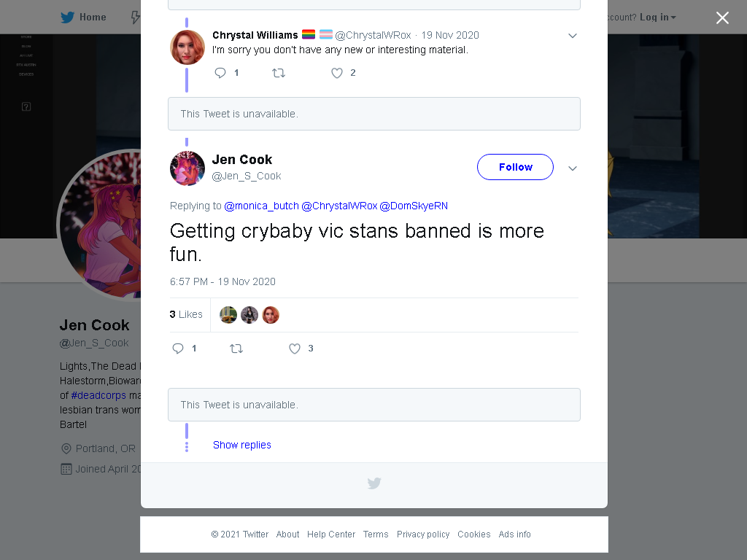The image size is (747, 560).
Task: Reply to Jen Cook's main tweet
Action: point(178,349)
